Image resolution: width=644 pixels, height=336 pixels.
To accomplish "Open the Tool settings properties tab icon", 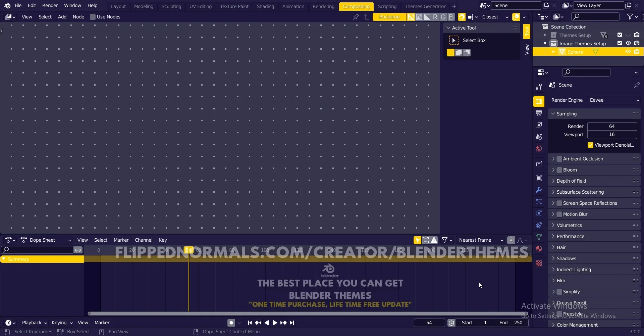I will 539,87.
